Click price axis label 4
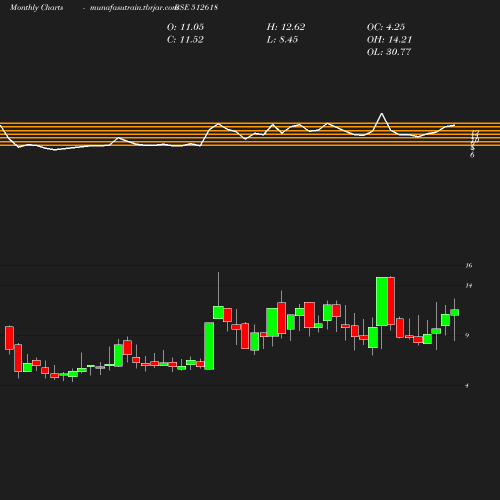The width and height of the screenshot is (500, 500). pos(467,386)
